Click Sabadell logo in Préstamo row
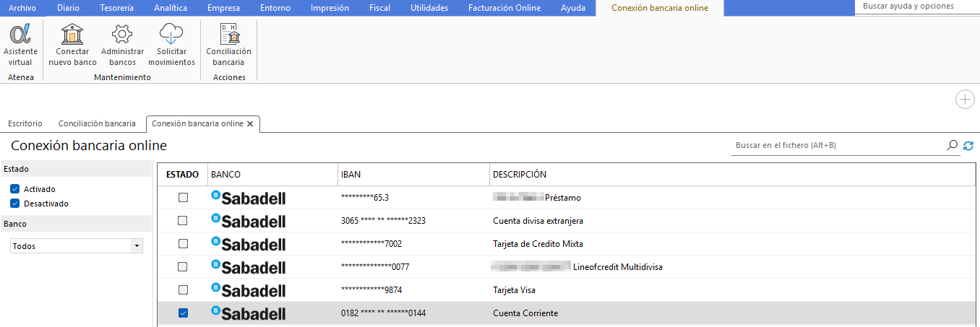Screen dimensions: 980x327 click(x=248, y=198)
